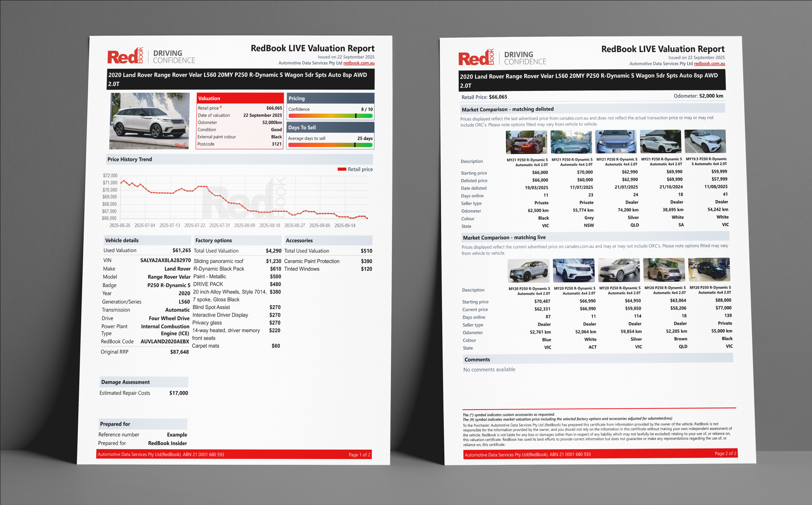Click the Damage Assessment section header
Image resolution: width=812 pixels, height=505 pixels.
pos(125,382)
